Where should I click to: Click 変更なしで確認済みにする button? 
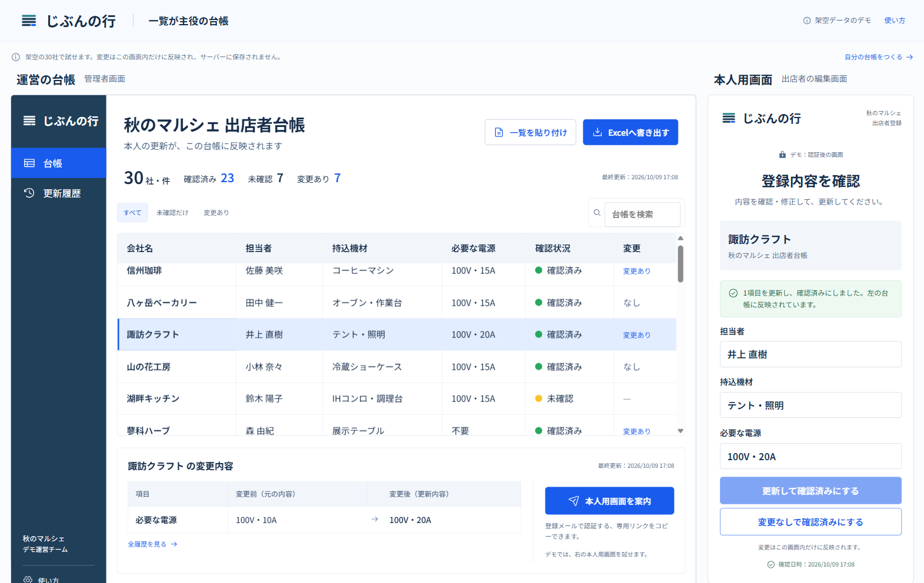[x=810, y=522]
